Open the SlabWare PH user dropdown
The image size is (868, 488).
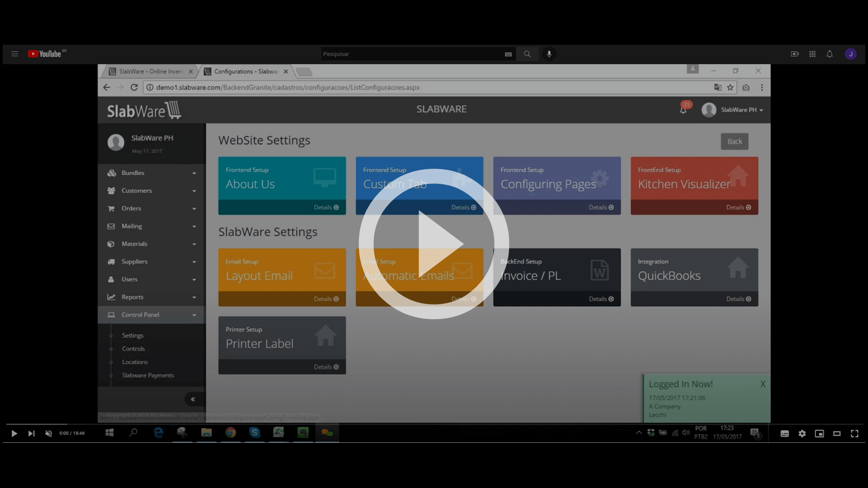pyautogui.click(x=732, y=110)
